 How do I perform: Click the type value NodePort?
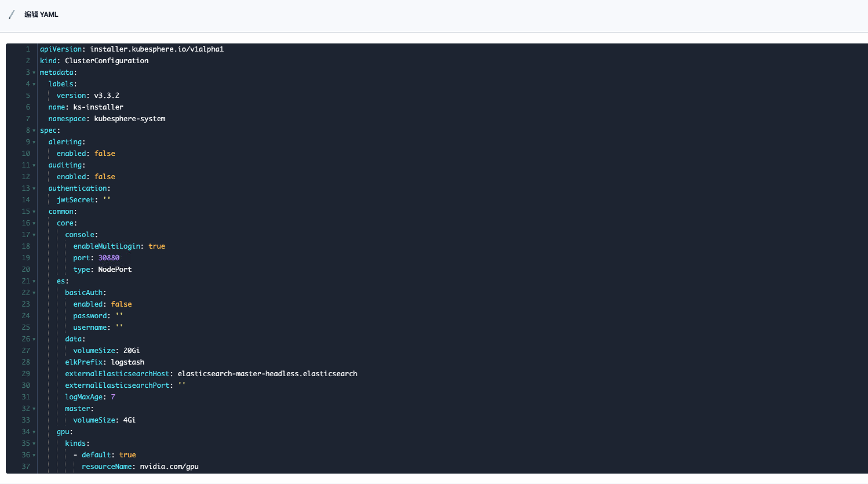click(115, 270)
